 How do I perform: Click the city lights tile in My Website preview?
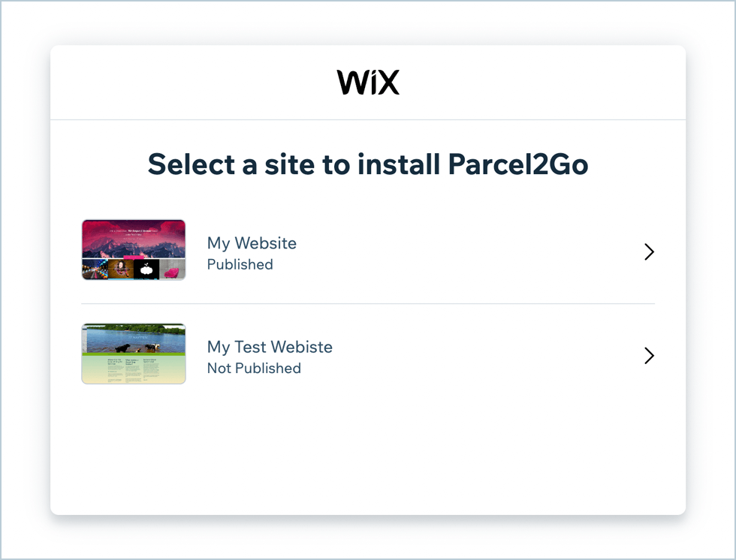click(95, 269)
